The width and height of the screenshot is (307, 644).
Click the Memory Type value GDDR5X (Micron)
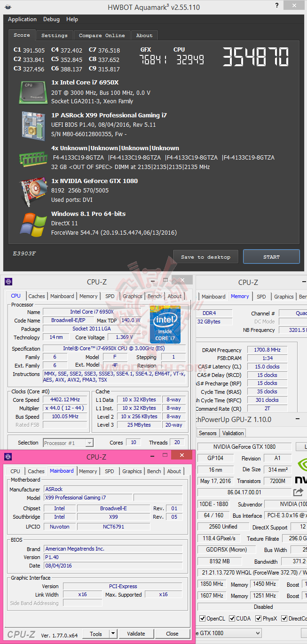click(x=226, y=550)
